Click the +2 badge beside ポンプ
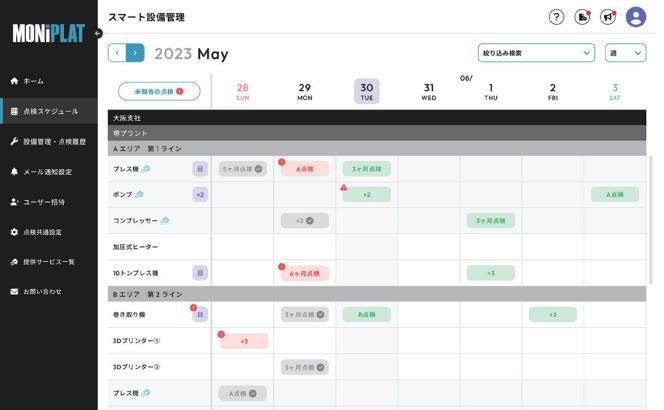664x410 pixels. (x=200, y=195)
